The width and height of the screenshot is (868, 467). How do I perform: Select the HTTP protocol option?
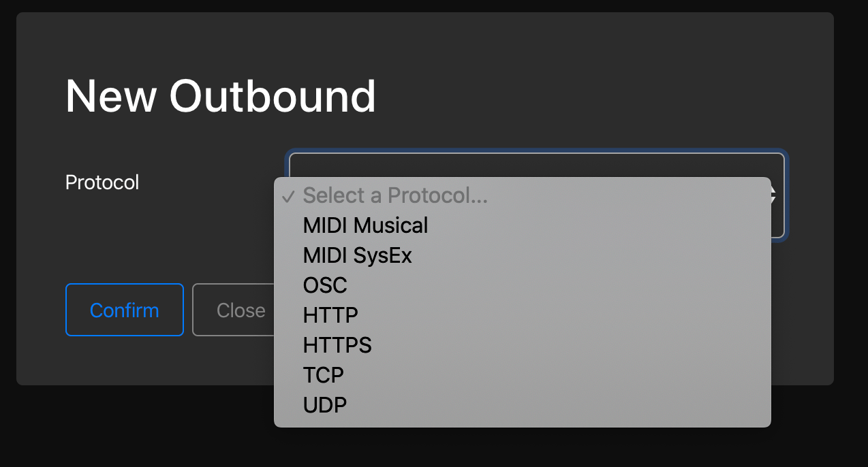coord(330,315)
